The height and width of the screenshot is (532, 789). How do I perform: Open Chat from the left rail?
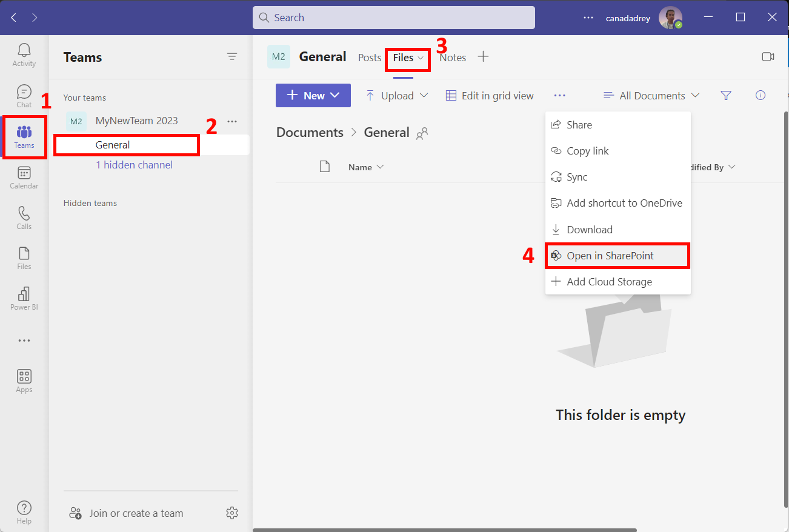coord(24,96)
